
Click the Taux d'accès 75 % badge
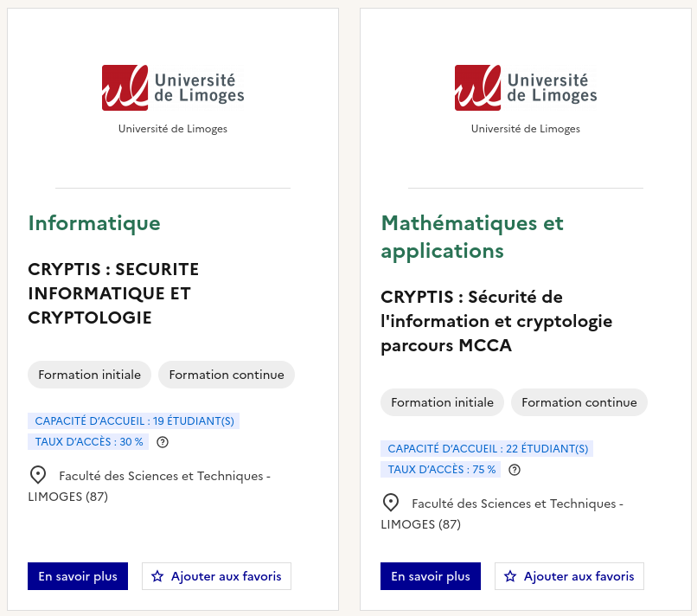tap(441, 470)
